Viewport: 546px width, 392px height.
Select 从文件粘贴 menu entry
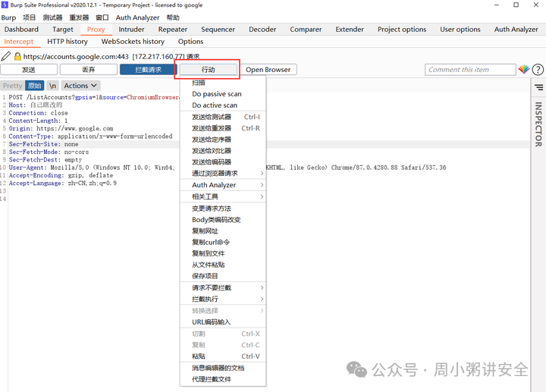pyautogui.click(x=223, y=265)
